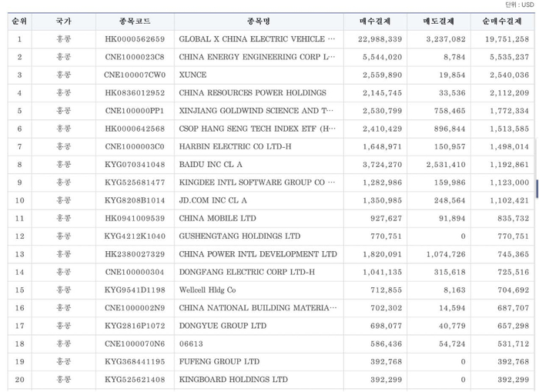Select stock code KYG368441195
The image size is (539, 392).
[x=135, y=361]
